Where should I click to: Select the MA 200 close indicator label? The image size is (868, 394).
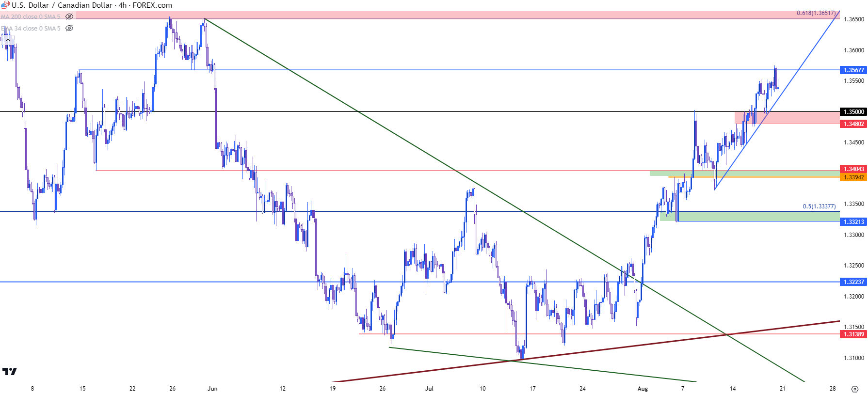point(31,16)
